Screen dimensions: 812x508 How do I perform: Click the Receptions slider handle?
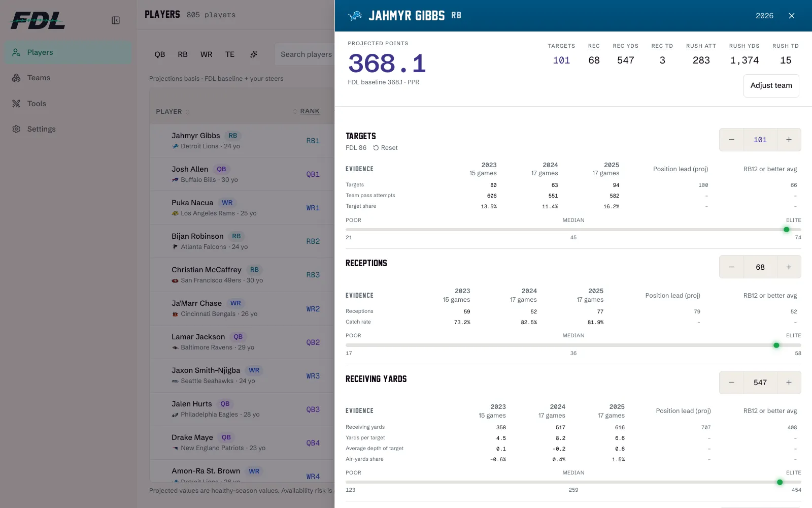[x=776, y=345]
